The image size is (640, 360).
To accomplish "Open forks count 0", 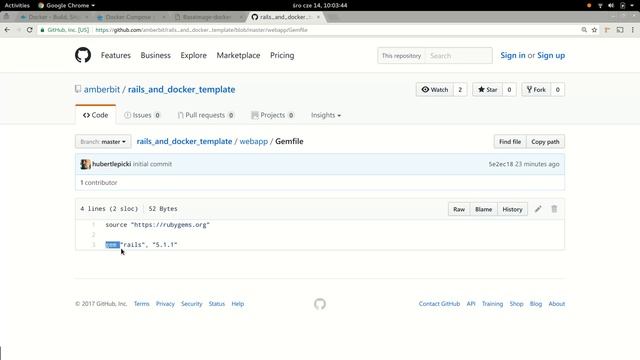I will point(558,89).
